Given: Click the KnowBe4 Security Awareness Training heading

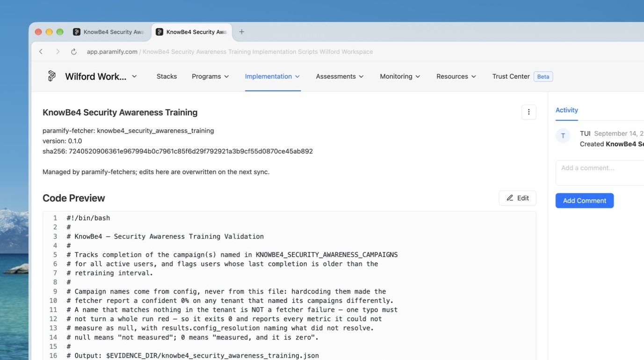Looking at the screenshot, I should coord(120,112).
